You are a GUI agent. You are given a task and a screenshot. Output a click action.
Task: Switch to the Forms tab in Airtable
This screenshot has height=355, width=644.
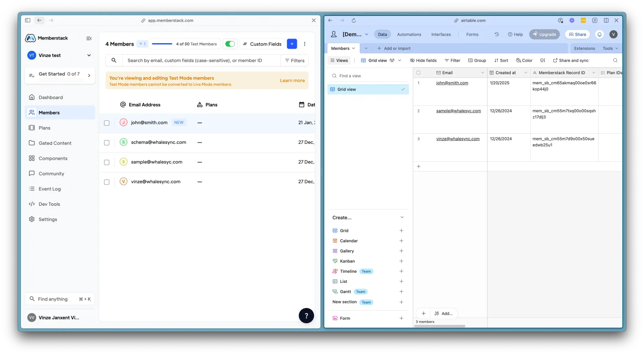click(472, 34)
